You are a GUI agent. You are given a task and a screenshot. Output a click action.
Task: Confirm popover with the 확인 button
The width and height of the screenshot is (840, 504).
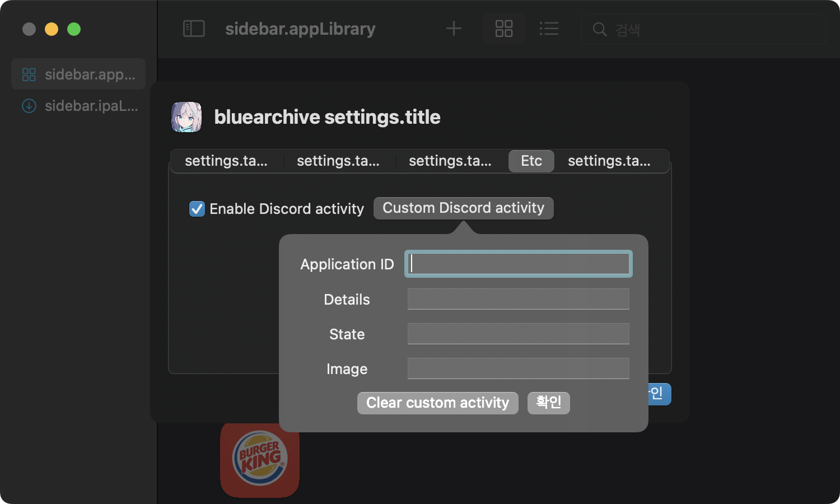pos(549,403)
